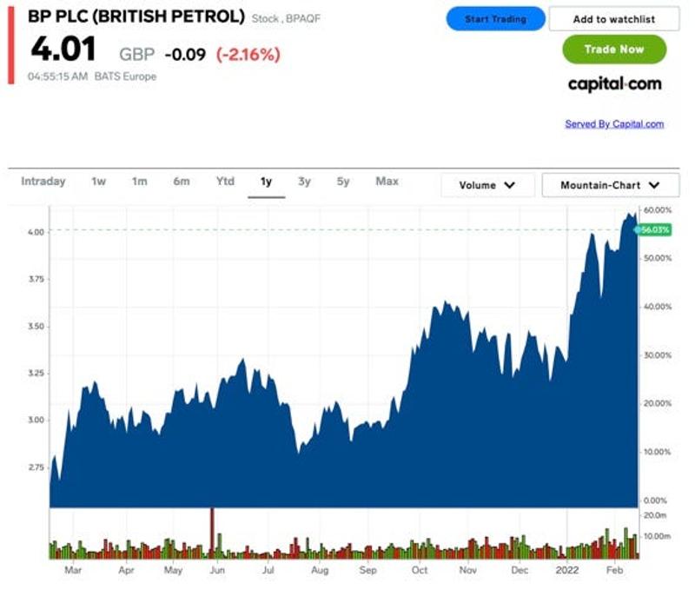Click the GBP currency label
Screen dimensions: 695x616
pos(136,55)
